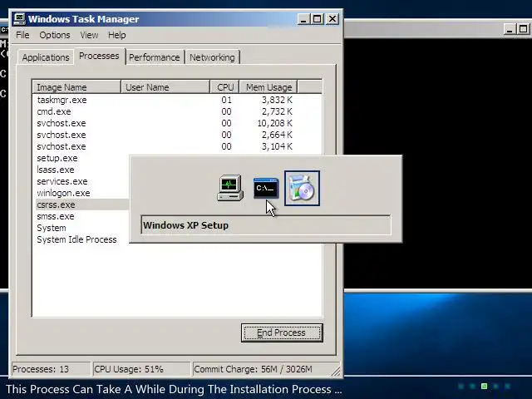Select the command prompt icon in the switcher
This screenshot has height=399, width=532.
266,188
